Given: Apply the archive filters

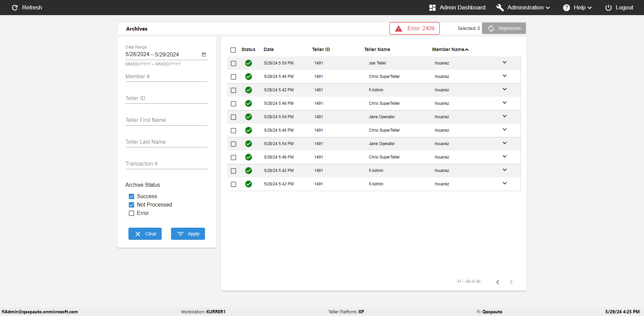Looking at the screenshot, I should 188,234.
